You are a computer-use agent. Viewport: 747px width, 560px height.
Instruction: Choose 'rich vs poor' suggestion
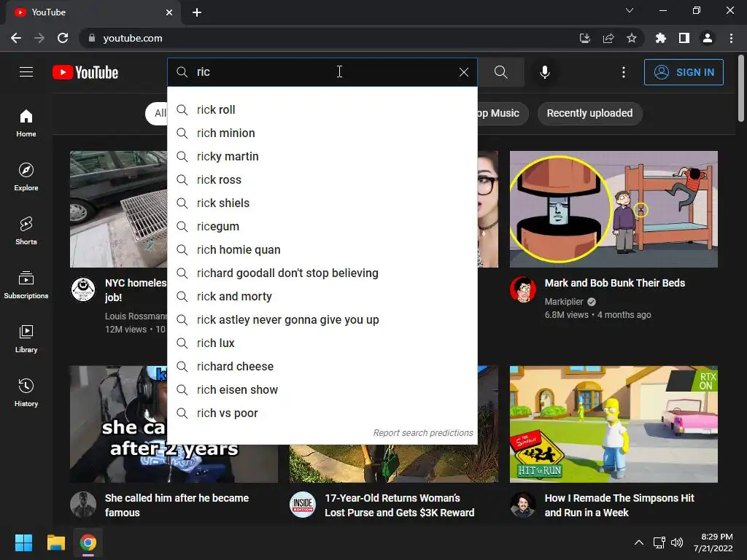(322, 413)
